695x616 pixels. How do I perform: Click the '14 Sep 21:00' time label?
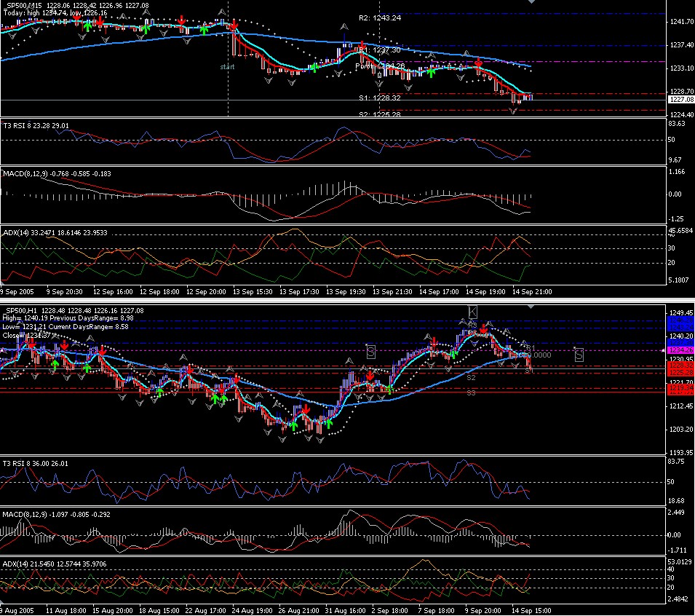click(x=532, y=292)
